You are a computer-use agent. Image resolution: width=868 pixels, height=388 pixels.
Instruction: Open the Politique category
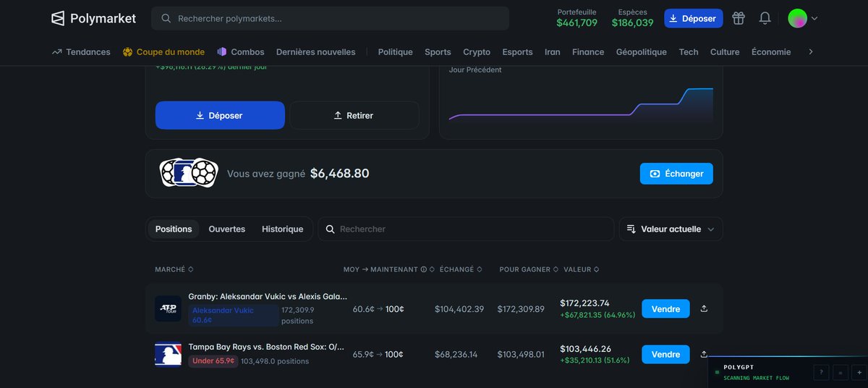(395, 52)
